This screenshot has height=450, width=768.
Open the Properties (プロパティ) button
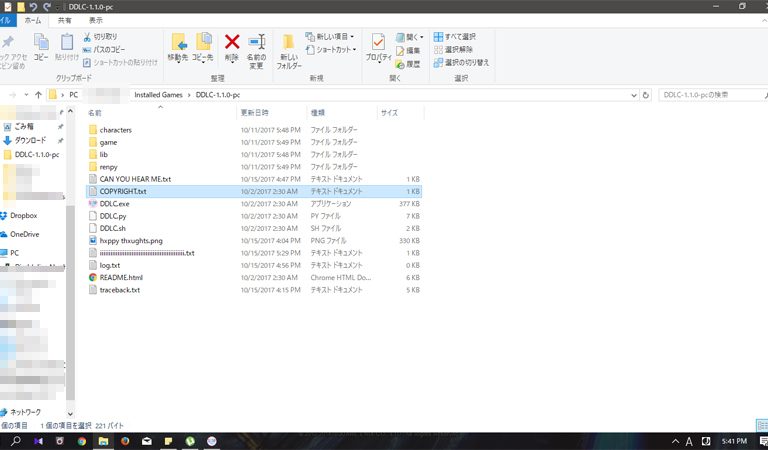[378, 48]
